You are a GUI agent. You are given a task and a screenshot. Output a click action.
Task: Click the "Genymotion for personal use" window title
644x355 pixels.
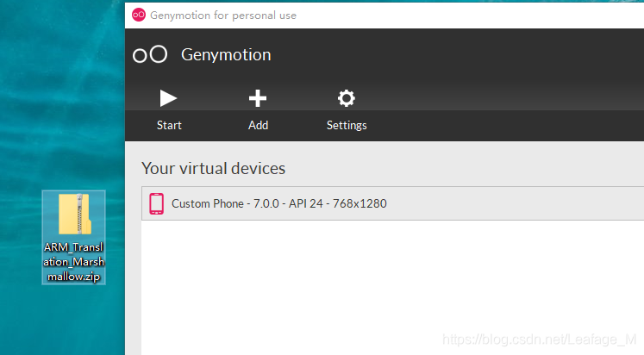coord(223,16)
